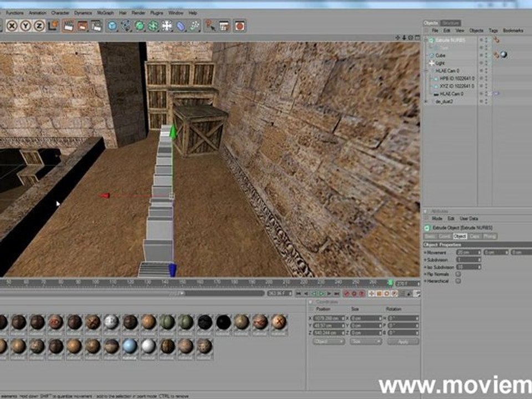This screenshot has width=532, height=399.
Task: Play animation backwards
Action: (x=314, y=294)
